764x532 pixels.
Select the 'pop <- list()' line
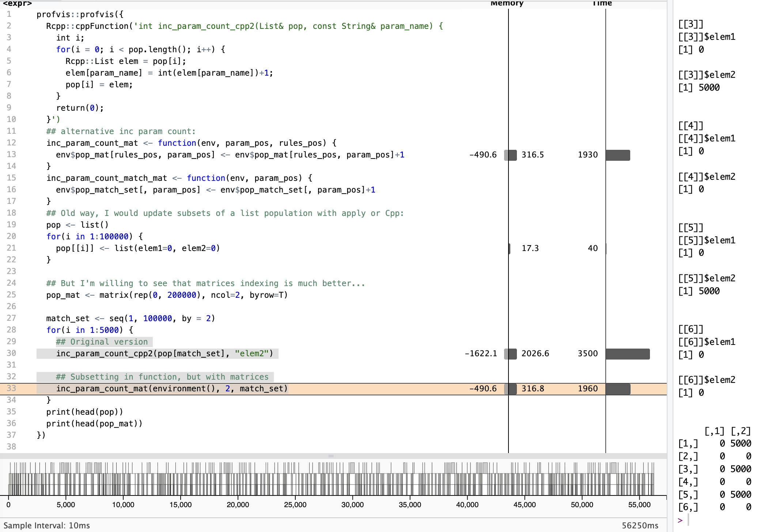coord(77,225)
